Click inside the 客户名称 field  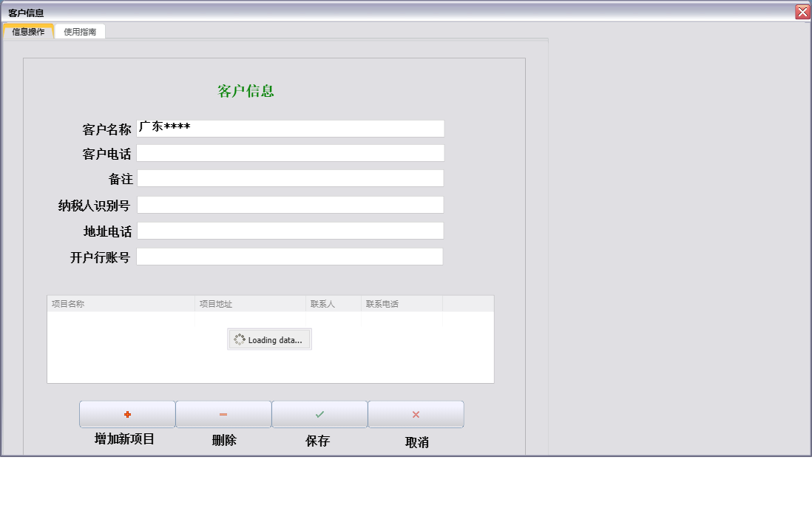(x=288, y=128)
